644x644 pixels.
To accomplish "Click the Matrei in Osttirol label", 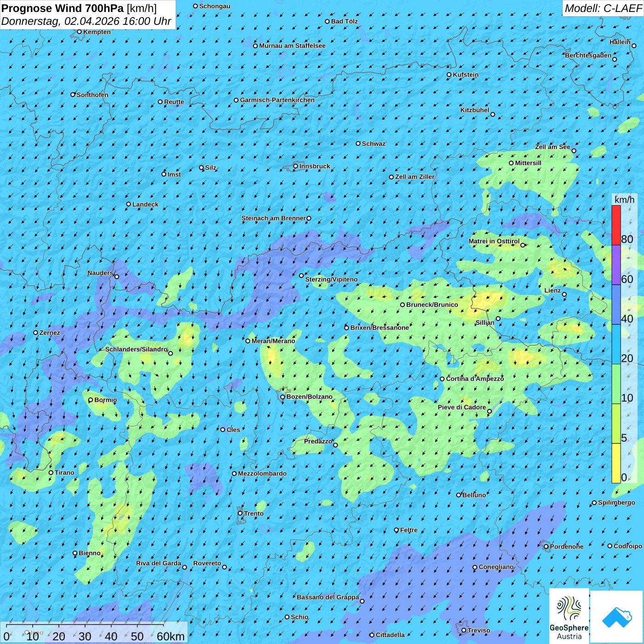I will pyautogui.click(x=494, y=241).
